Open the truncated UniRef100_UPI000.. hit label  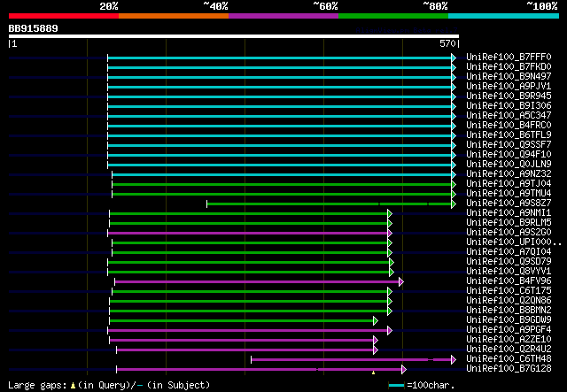pyautogui.click(x=514, y=242)
